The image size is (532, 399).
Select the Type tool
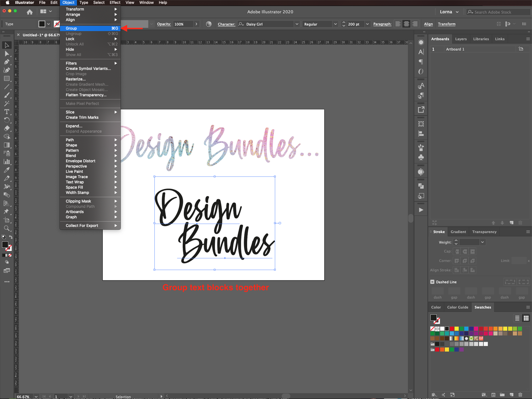click(7, 112)
